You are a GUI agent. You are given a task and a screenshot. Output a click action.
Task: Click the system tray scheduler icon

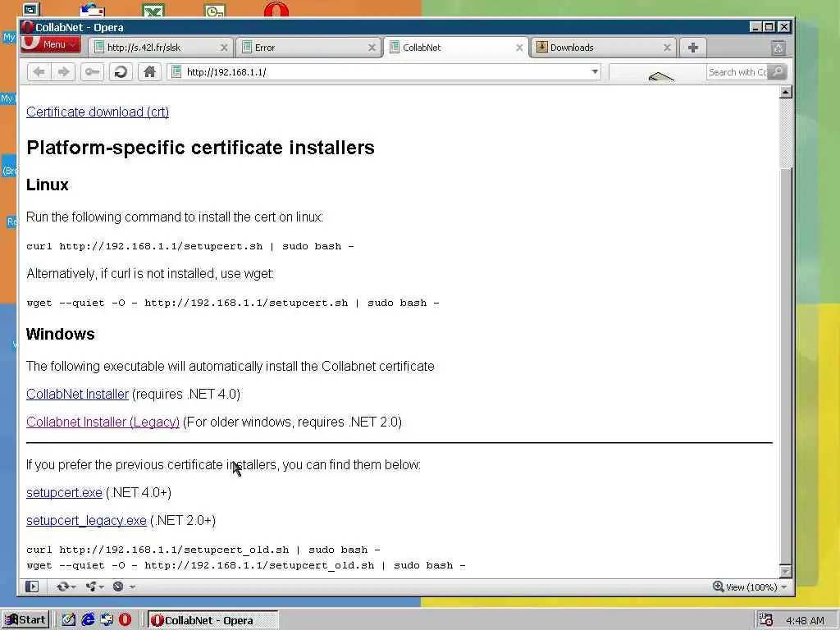coord(766,620)
